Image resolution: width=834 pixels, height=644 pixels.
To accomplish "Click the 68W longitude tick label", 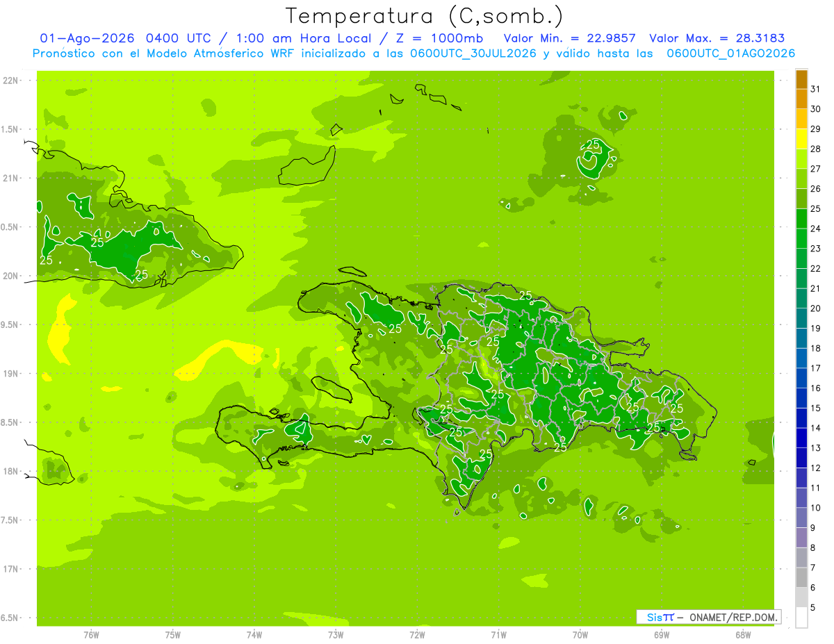I will coord(743,635).
